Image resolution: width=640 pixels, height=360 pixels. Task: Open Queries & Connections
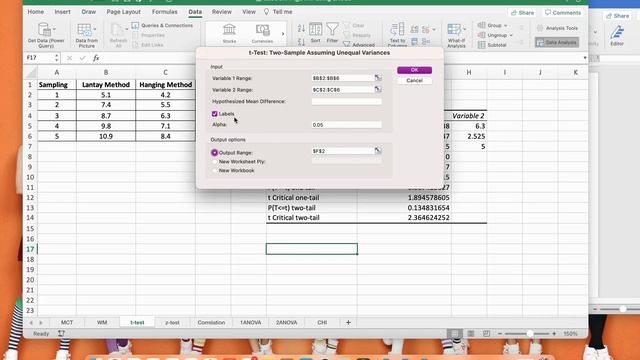162,25
